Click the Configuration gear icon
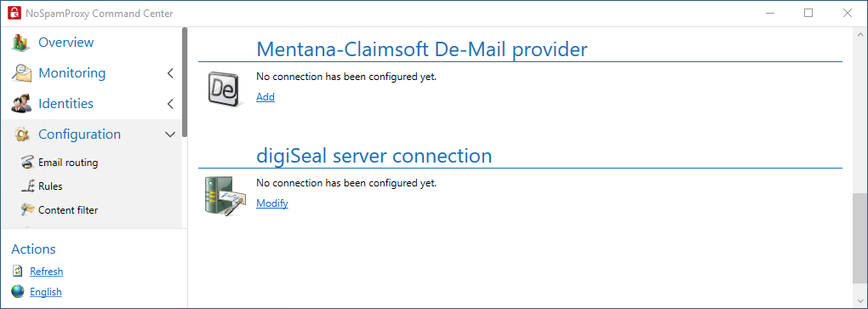This screenshot has height=309, width=868. click(x=21, y=134)
